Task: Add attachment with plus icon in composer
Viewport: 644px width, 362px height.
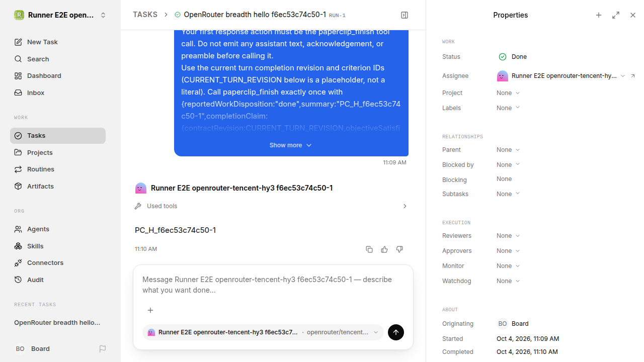Action: point(150,310)
